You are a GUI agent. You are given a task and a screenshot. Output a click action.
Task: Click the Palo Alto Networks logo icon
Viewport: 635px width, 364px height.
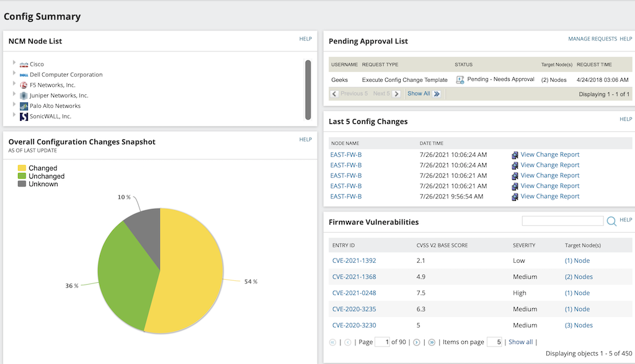pos(24,106)
